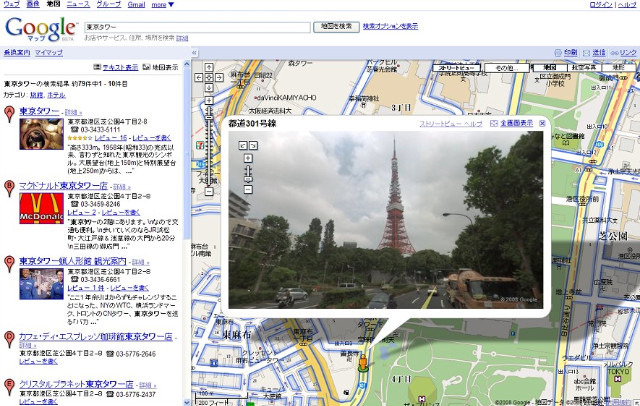Open the 送信 send link

(599, 53)
